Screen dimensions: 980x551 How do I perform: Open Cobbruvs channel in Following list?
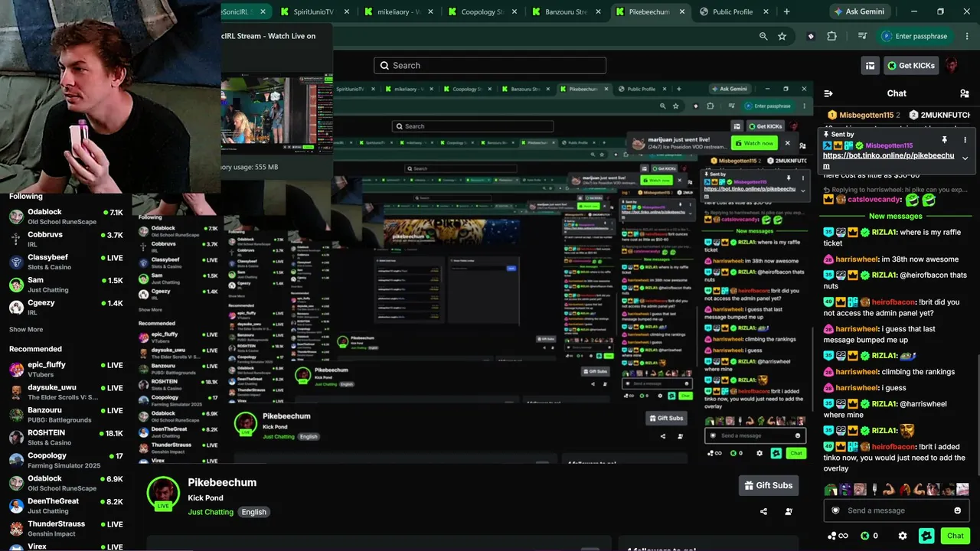tap(66, 240)
